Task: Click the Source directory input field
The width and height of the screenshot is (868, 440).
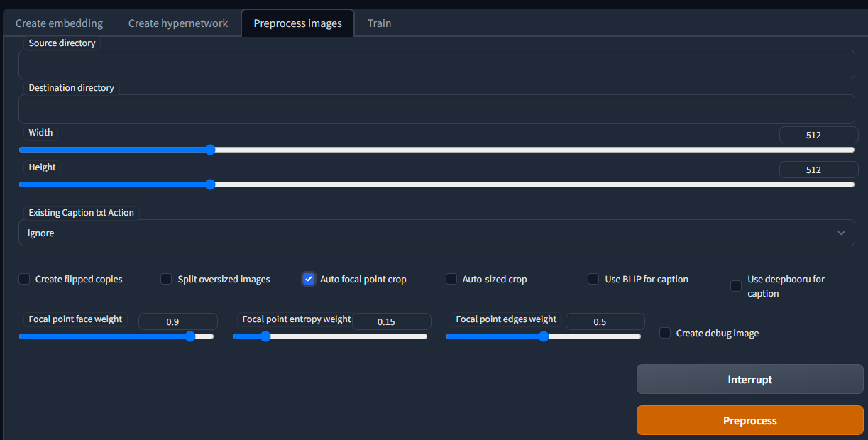Action: [436, 65]
